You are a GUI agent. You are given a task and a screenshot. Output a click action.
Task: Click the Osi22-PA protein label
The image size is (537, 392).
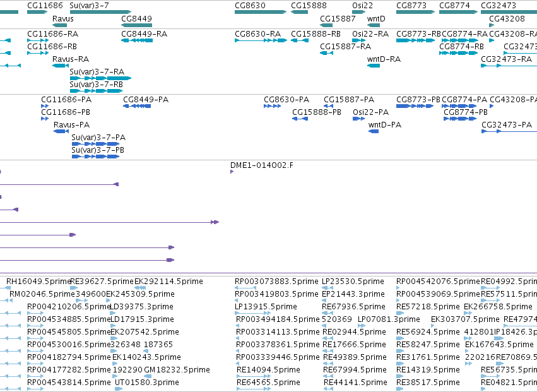pos(371,112)
